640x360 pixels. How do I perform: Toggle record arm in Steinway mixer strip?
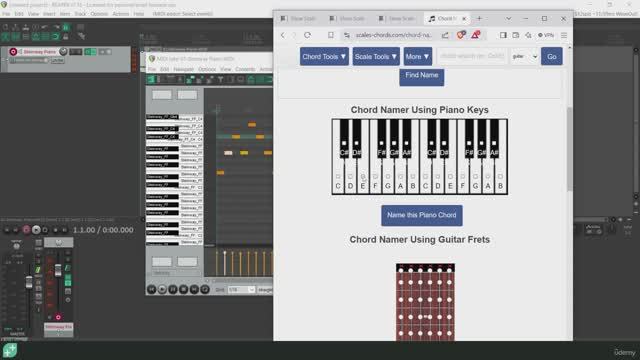(58, 317)
